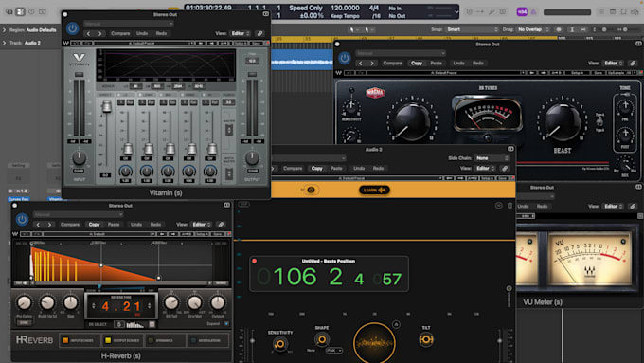This screenshot has height=363, width=644.
Task: Adjust the Direct fader in Vitamin
Action: tap(106, 107)
